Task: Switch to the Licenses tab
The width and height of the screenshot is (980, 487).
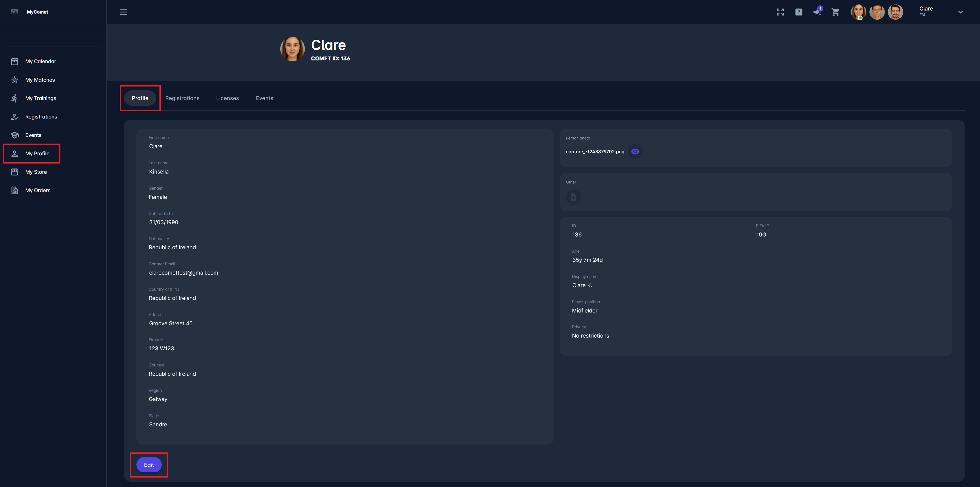Action: coord(228,98)
